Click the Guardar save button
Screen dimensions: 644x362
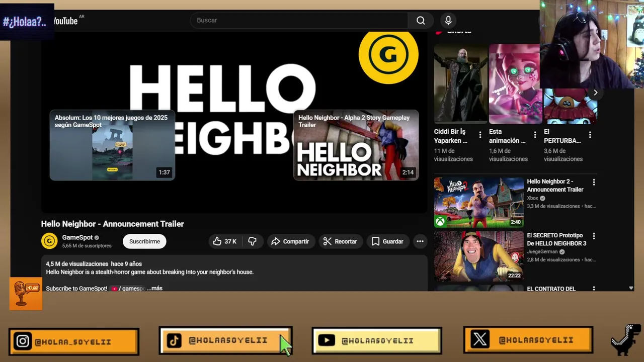(387, 241)
